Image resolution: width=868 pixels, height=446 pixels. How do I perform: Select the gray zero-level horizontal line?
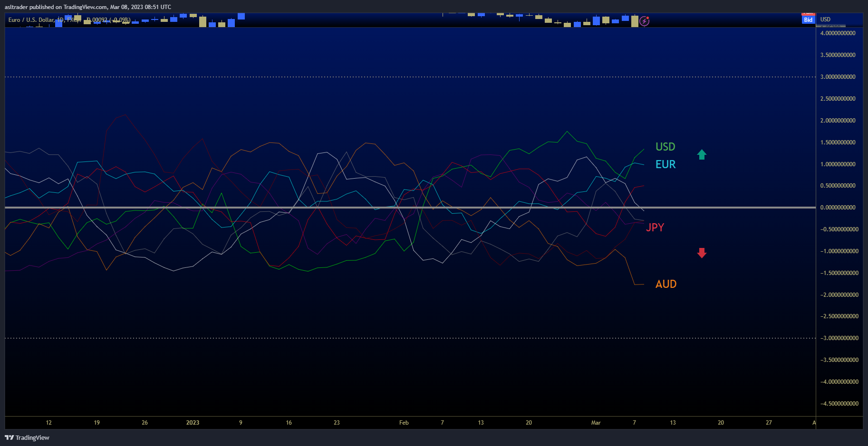[410, 208]
